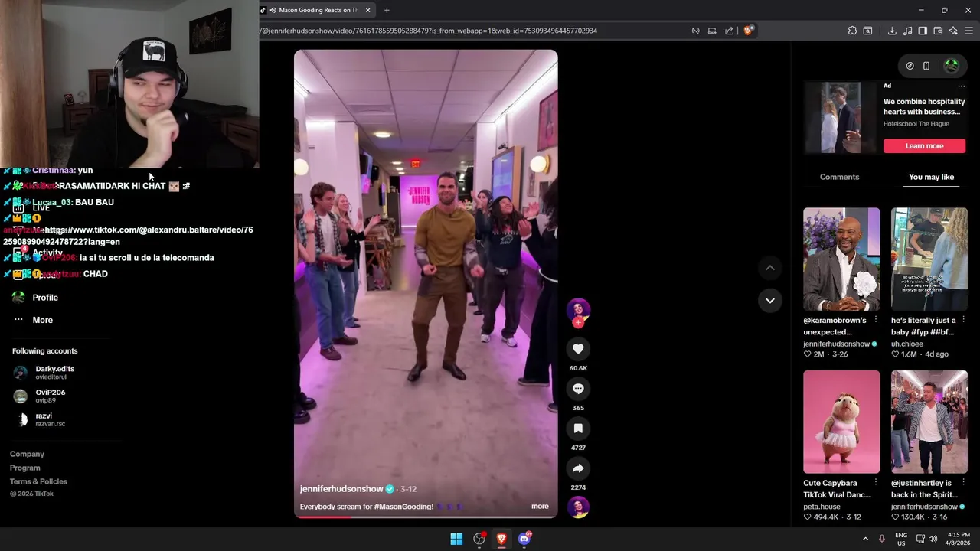Open jenniferhudsonshow avatar above like button
The height and width of the screenshot is (551, 980).
[578, 309]
